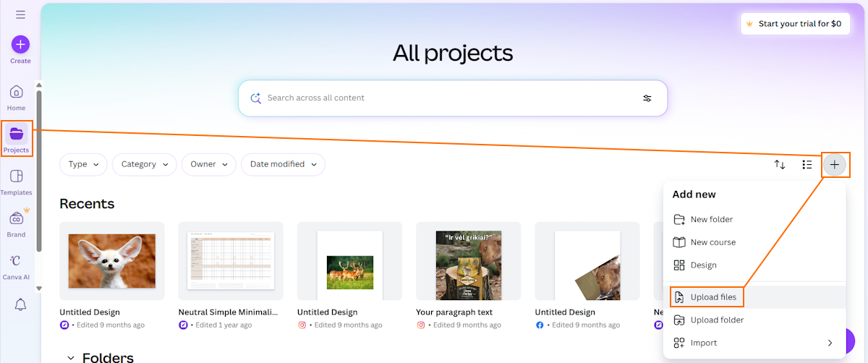868x363 pixels.
Task: Select New folder from Add new menu
Action: click(754, 219)
